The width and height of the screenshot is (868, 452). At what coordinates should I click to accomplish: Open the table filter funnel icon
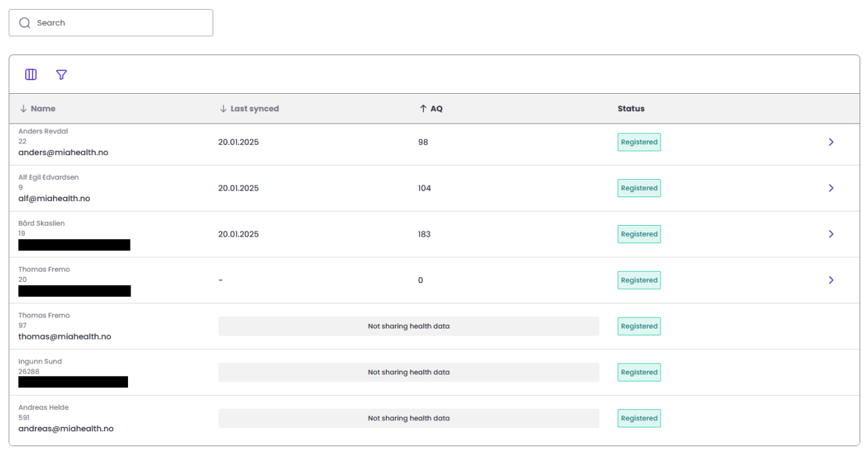(61, 74)
